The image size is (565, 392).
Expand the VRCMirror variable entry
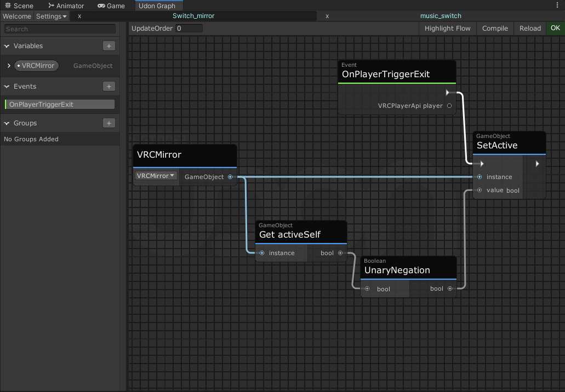(9, 66)
